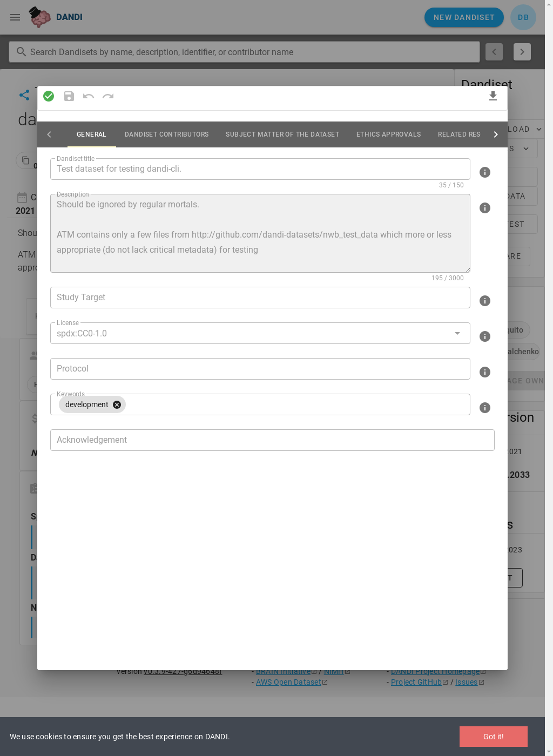Show info for the Keywords field

(x=485, y=408)
